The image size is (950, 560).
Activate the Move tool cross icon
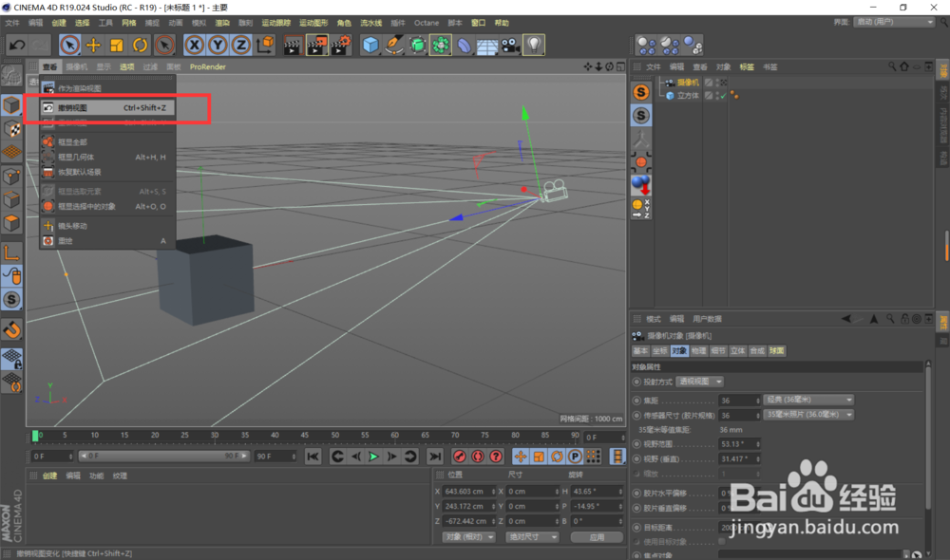pos(93,45)
